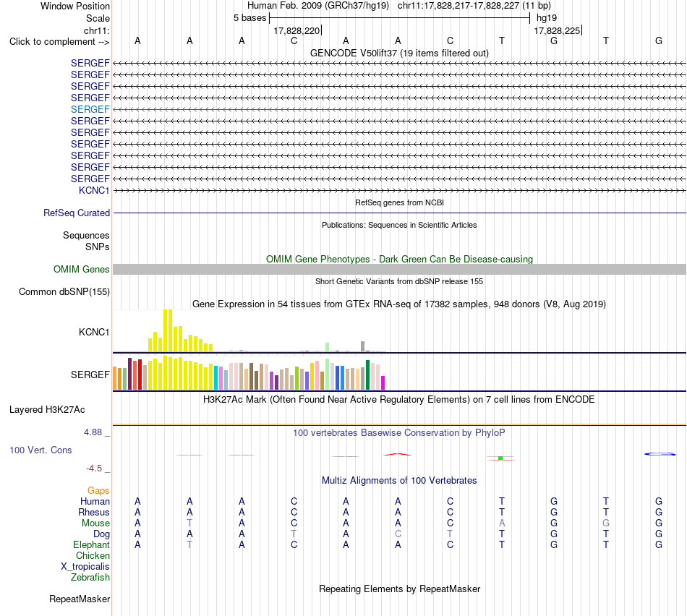687x616 pixels.
Task: Click the 'SNPs' publications track label
Action: click(x=98, y=247)
